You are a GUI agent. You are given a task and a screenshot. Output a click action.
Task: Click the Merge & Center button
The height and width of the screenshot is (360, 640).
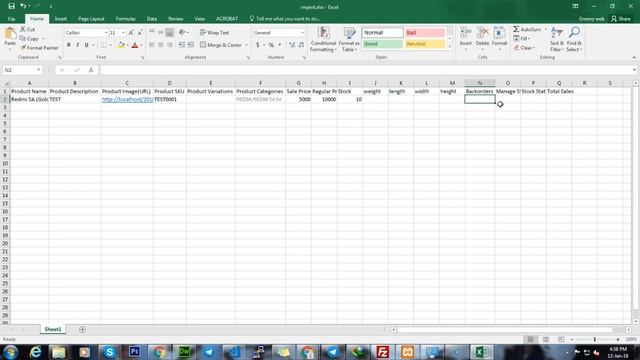pyautogui.click(x=220, y=45)
